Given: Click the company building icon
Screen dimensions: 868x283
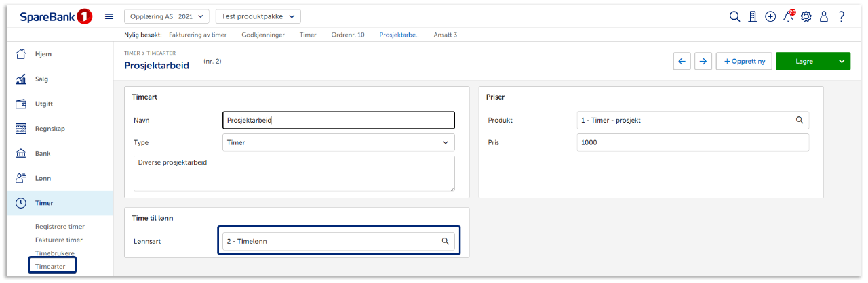Looking at the screenshot, I should tap(753, 17).
